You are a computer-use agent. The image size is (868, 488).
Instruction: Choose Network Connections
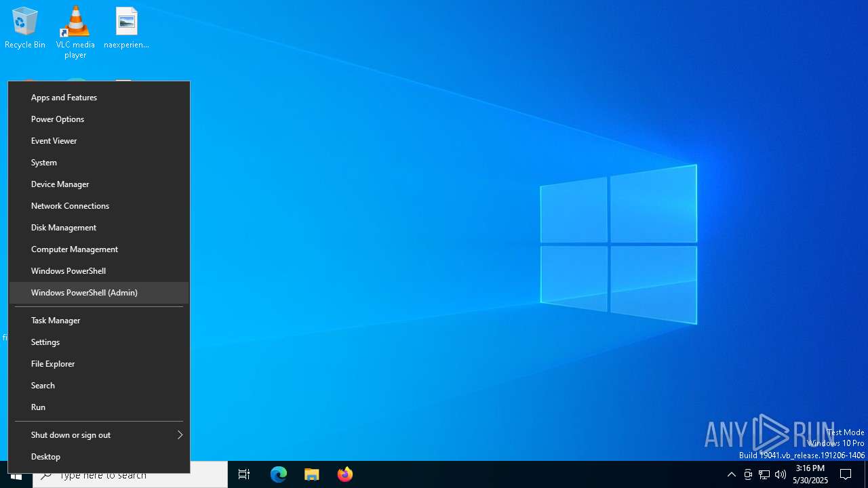point(99,206)
